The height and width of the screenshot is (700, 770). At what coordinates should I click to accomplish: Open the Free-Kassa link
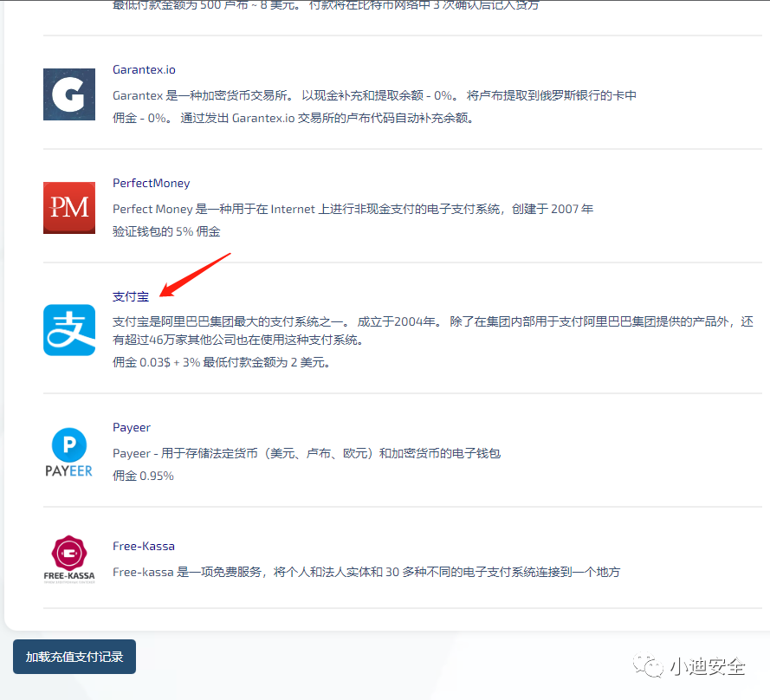pyautogui.click(x=144, y=547)
